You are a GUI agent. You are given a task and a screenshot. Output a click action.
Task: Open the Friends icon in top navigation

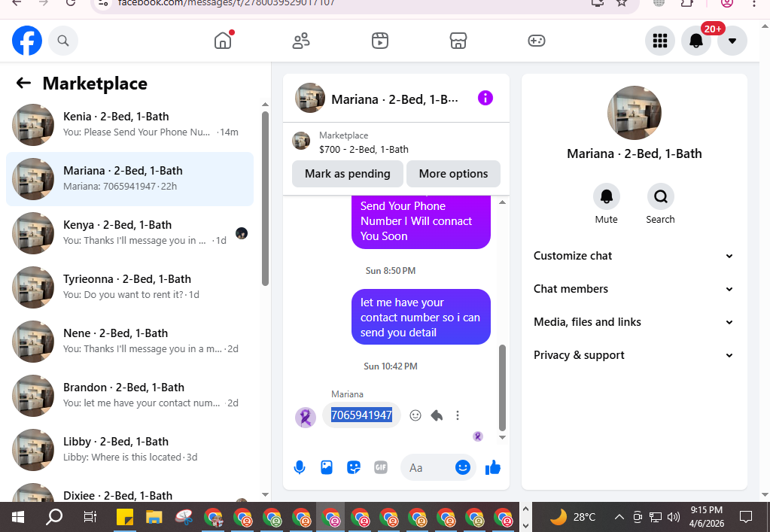coord(301,40)
